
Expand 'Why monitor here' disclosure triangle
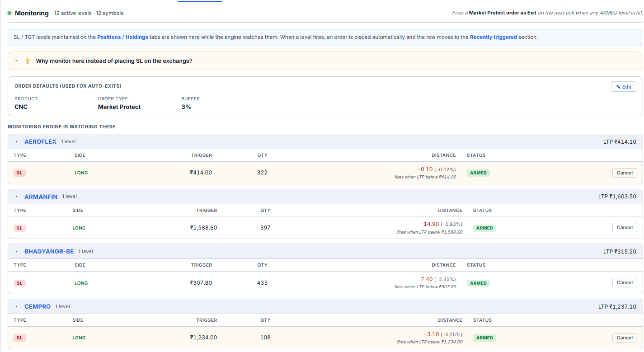17,61
